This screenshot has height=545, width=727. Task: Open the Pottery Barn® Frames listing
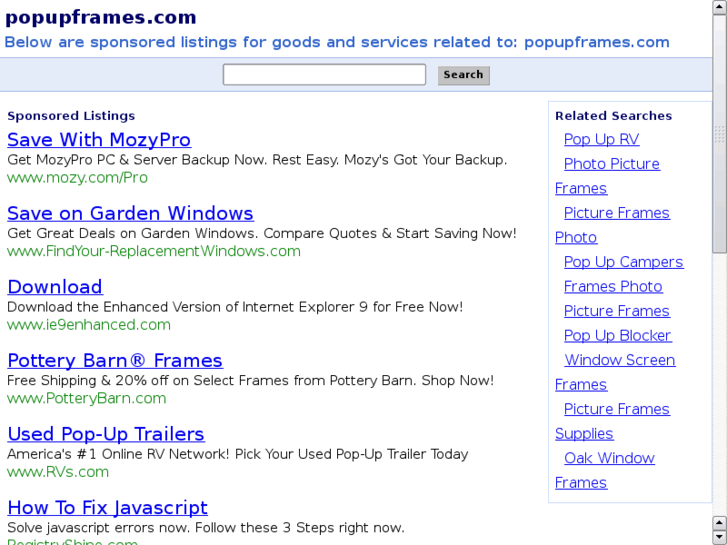[x=115, y=360]
